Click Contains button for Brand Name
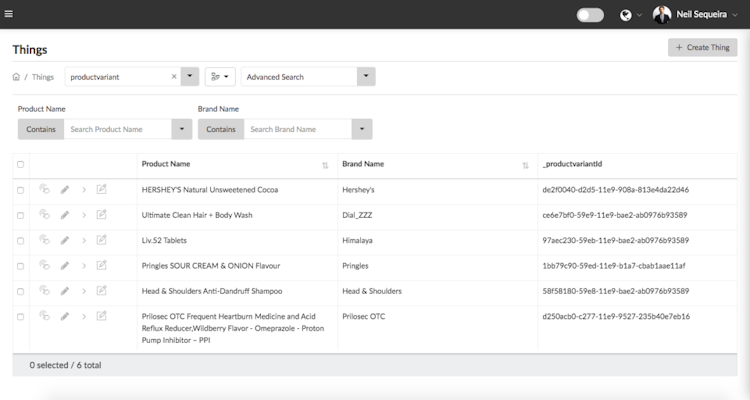This screenshot has width=750, height=400. coord(221,129)
